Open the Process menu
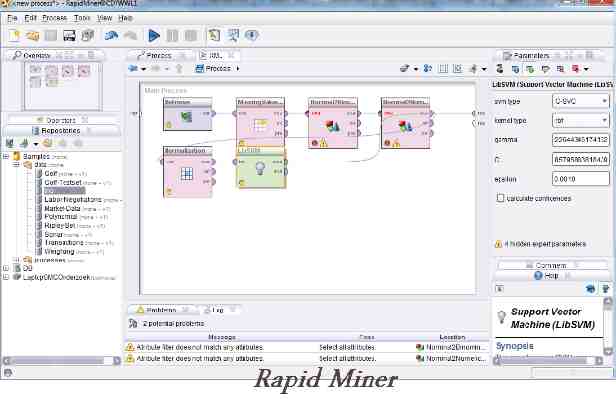The width and height of the screenshot is (616, 399). coord(55,18)
